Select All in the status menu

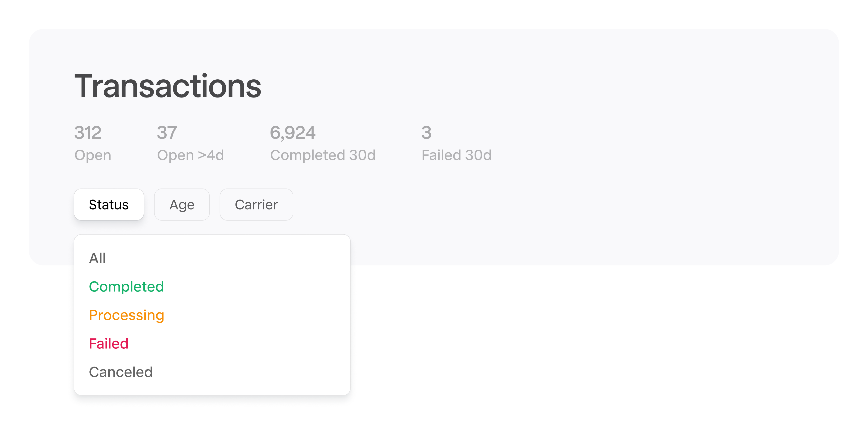click(212, 258)
